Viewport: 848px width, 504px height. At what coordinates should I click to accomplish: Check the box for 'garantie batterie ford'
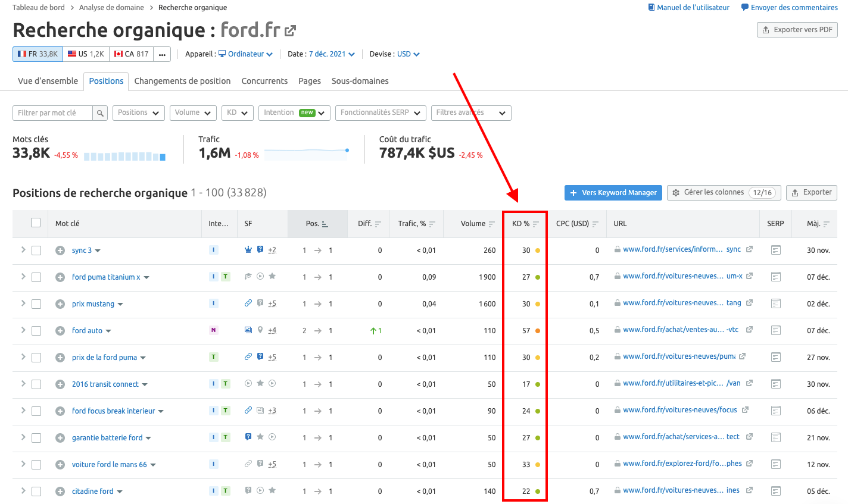(36, 438)
